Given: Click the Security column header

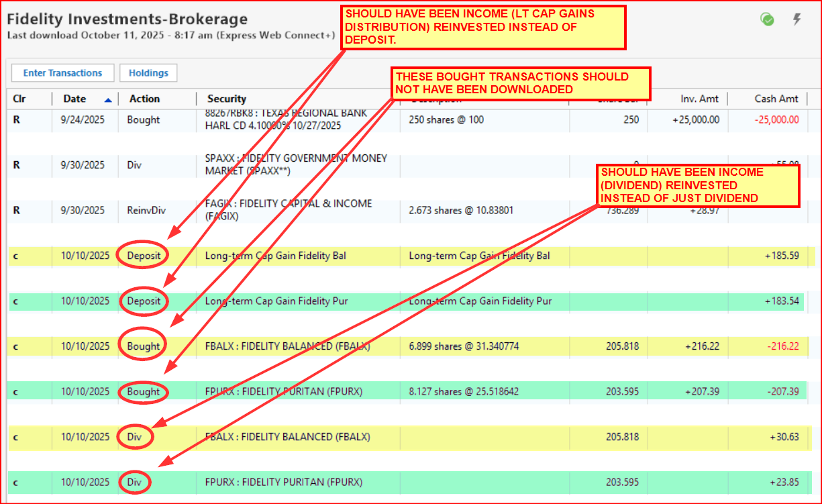Looking at the screenshot, I should [x=227, y=99].
